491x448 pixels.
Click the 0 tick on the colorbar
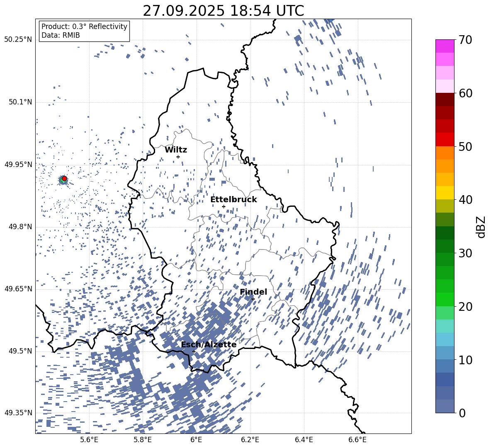click(462, 413)
